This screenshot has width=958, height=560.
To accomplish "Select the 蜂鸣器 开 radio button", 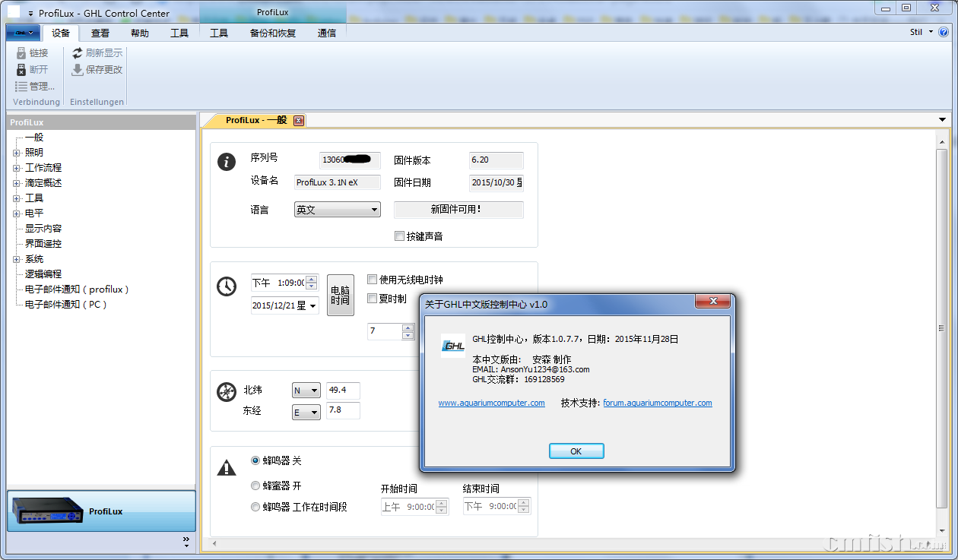I will coord(255,486).
